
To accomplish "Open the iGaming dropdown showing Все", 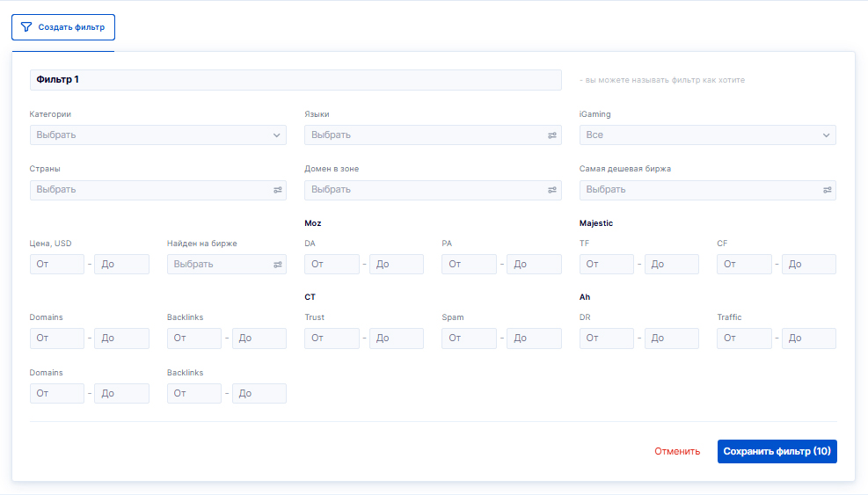I will (707, 135).
